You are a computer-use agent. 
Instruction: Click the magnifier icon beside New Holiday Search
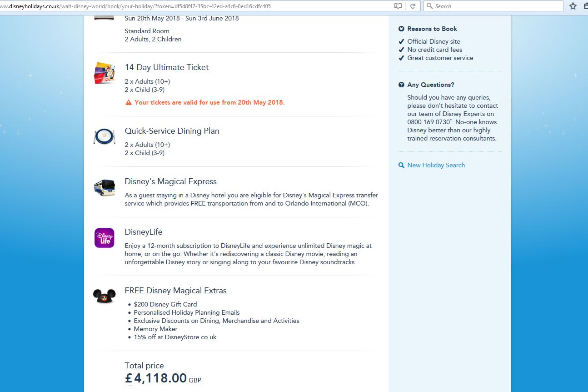[x=401, y=166]
